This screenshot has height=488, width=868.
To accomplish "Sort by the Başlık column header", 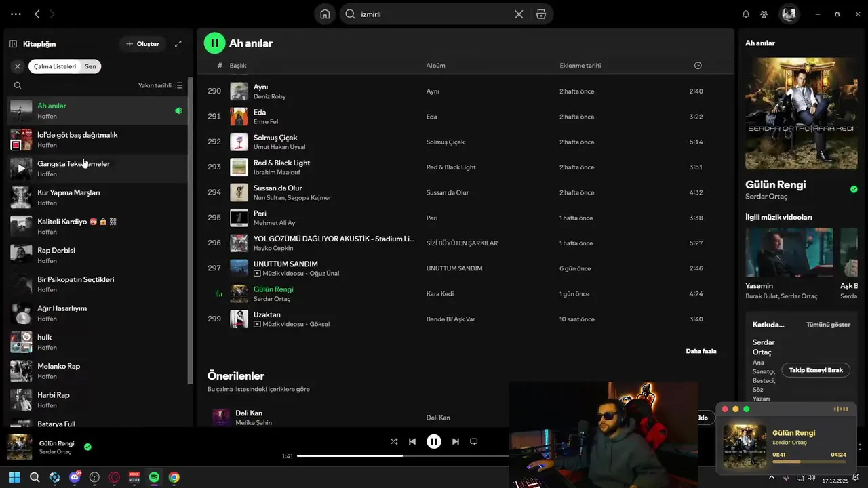I will coord(238,66).
